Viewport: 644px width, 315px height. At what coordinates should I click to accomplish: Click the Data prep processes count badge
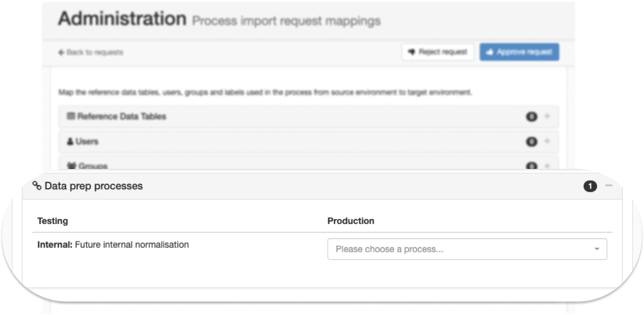click(590, 186)
